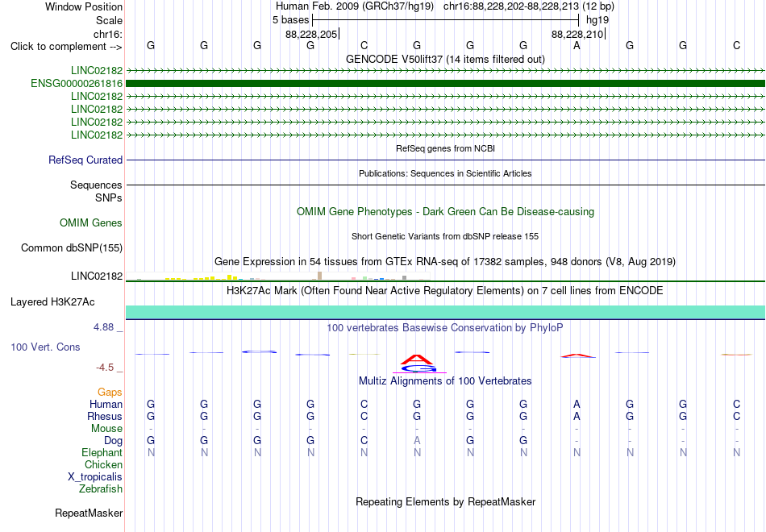Select the chr16:88,228,202-88,228,213 (12 bp) text
This screenshot has width=766, height=532.
(529, 6)
